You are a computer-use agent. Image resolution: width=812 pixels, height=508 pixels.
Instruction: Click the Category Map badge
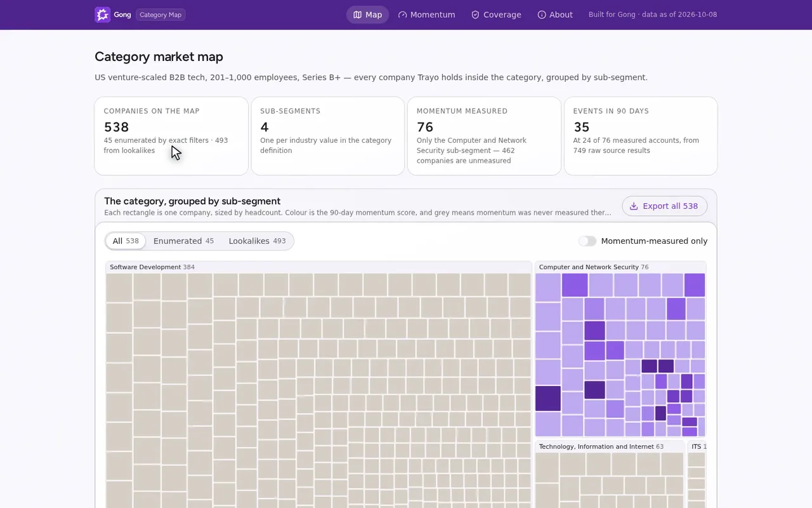[x=160, y=15]
